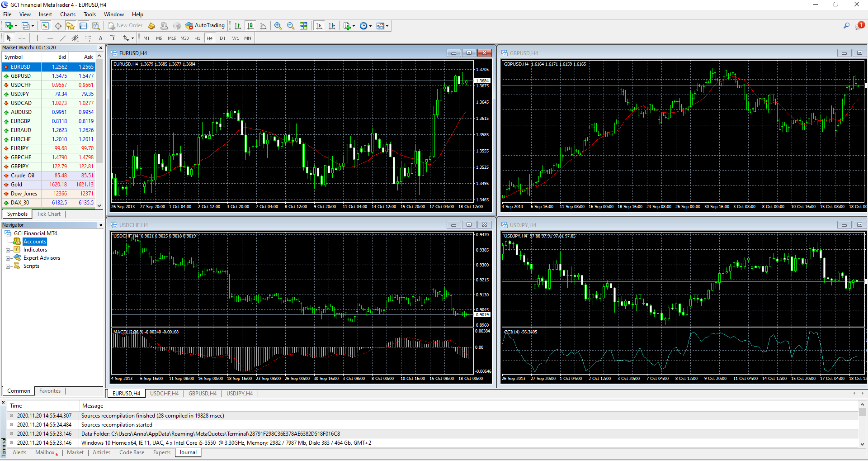Switch to Line Chart mode
The width and height of the screenshot is (868, 461).
(x=263, y=26)
